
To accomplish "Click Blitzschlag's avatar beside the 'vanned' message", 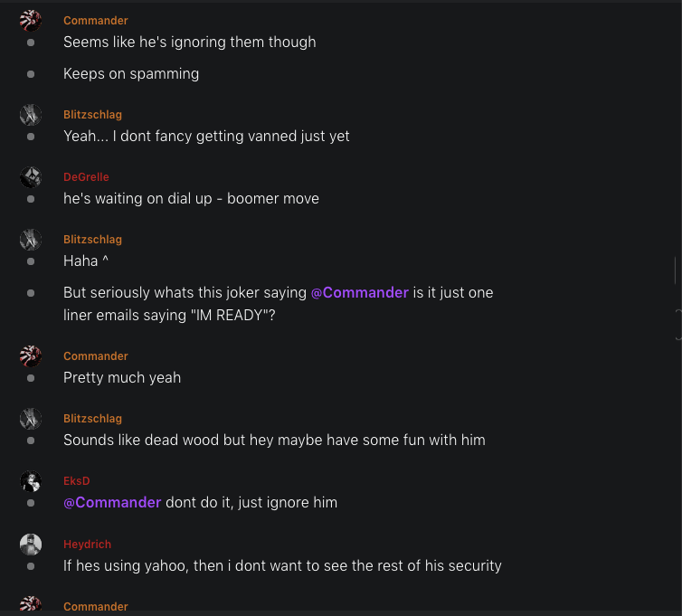I will [31, 115].
